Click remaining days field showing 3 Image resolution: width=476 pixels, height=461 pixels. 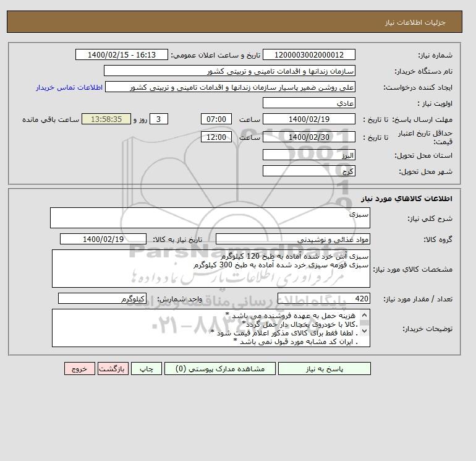click(158, 119)
